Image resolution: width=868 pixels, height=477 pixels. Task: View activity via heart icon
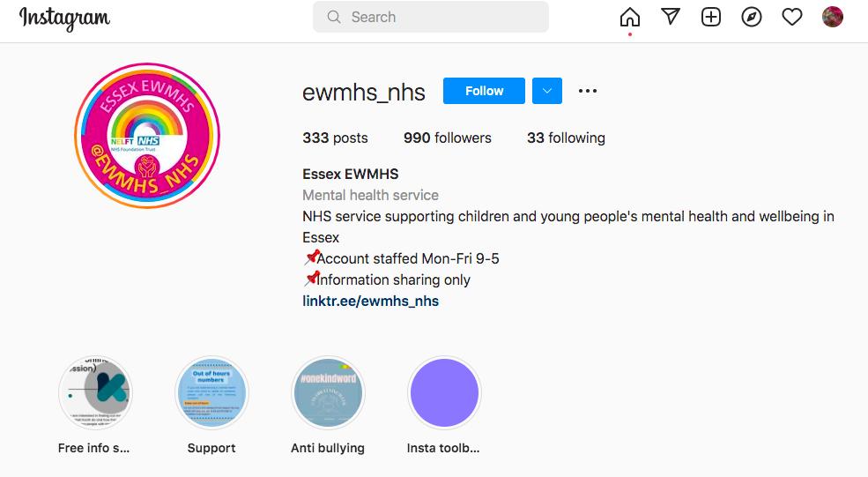(x=792, y=17)
